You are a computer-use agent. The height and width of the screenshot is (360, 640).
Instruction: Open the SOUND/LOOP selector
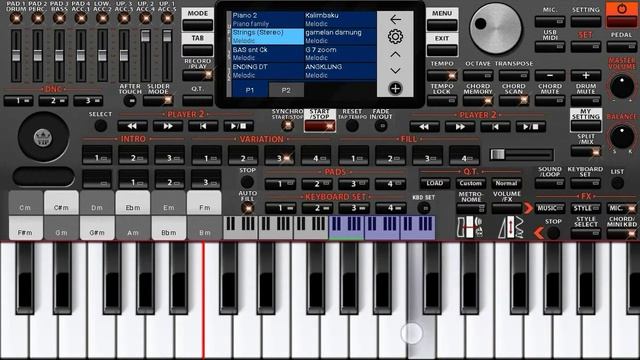coord(550,183)
